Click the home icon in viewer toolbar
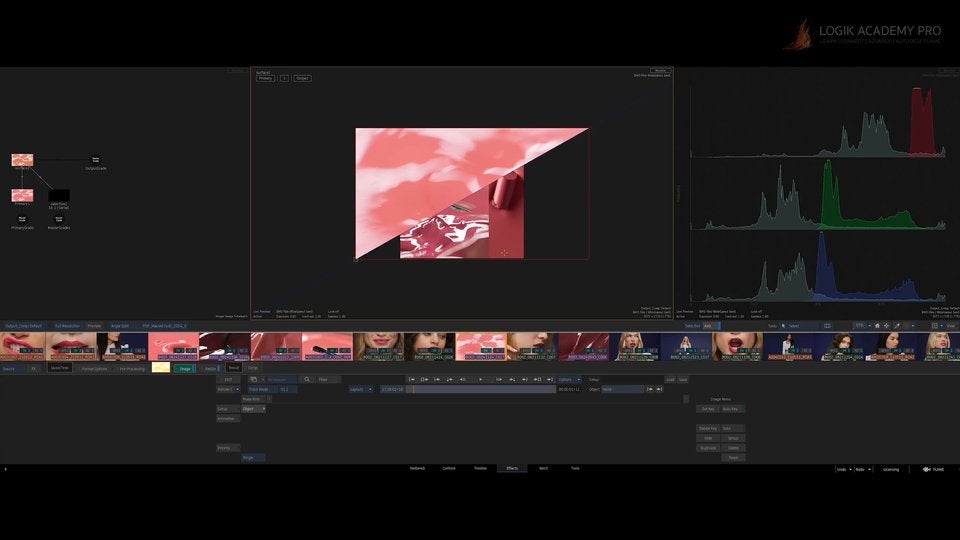The height and width of the screenshot is (540, 960). (x=877, y=326)
